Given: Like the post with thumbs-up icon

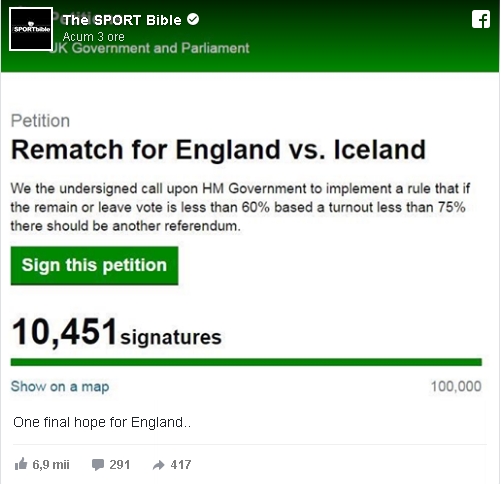Looking at the screenshot, I should point(21,464).
